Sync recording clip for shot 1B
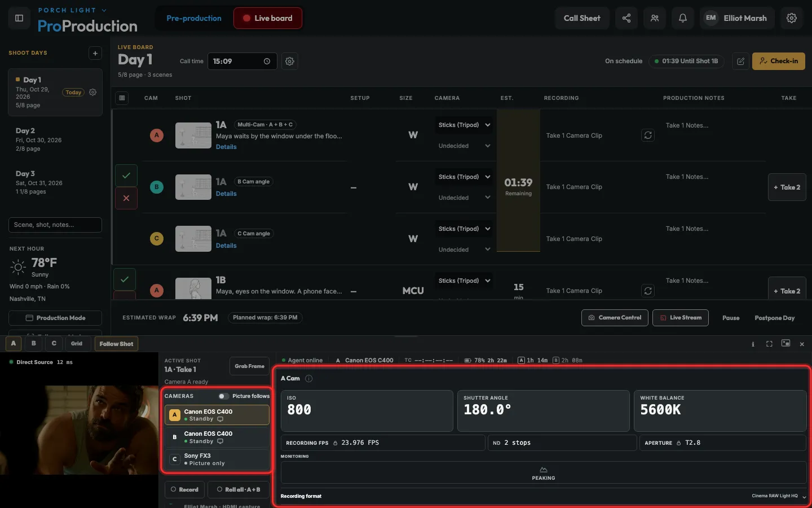Screen dimensions: 812x508 point(648,291)
